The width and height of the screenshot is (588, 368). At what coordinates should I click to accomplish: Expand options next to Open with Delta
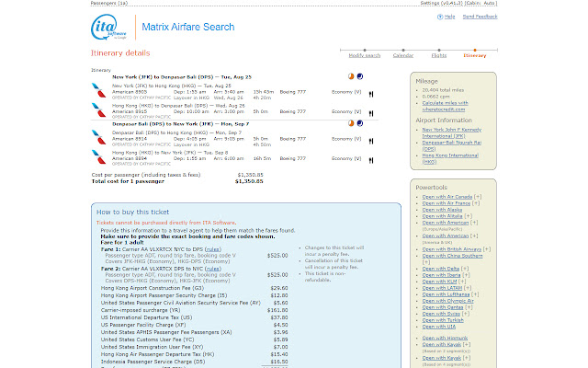tap(465, 269)
